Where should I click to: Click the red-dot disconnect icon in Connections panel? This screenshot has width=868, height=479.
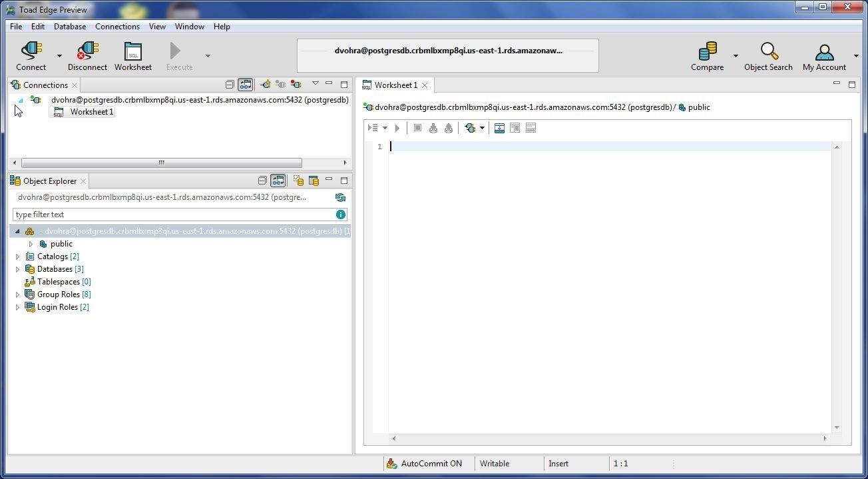[296, 85]
